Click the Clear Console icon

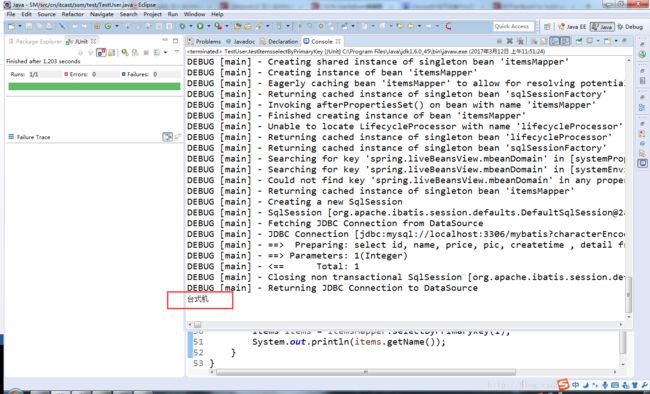pyautogui.click(x=534, y=41)
